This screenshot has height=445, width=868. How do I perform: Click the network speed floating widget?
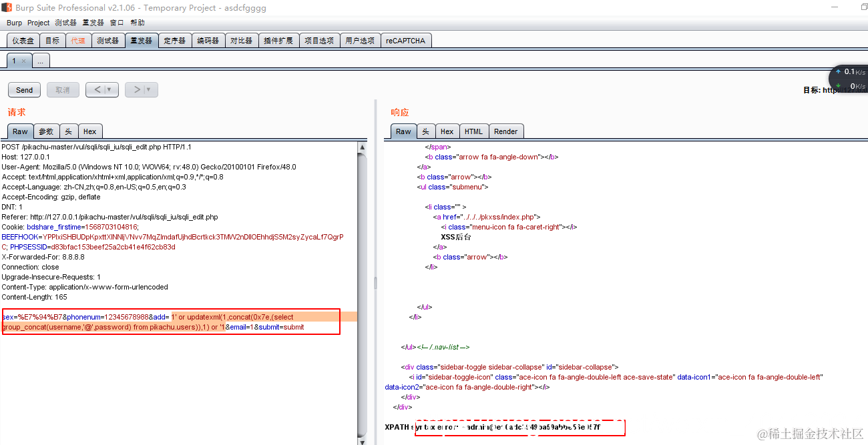pyautogui.click(x=849, y=79)
